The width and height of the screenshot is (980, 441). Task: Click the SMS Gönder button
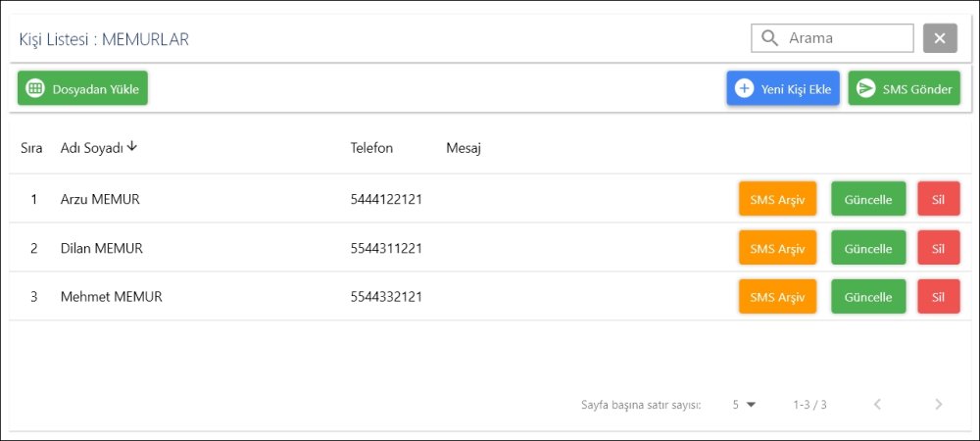coord(904,88)
